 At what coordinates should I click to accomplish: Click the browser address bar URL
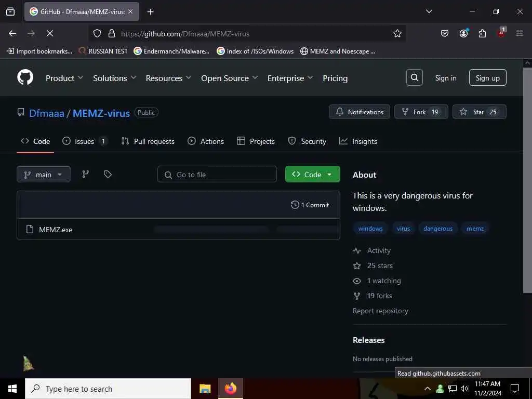(x=185, y=34)
